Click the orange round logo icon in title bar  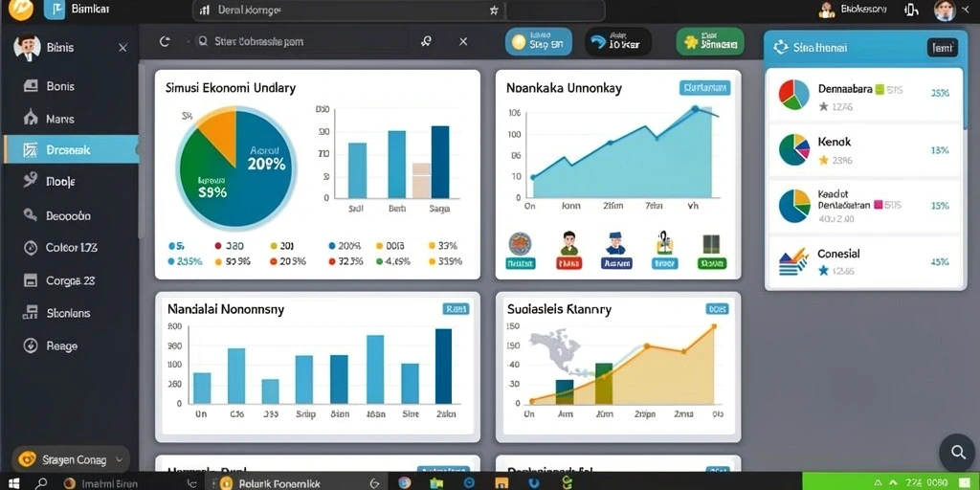(x=21, y=9)
